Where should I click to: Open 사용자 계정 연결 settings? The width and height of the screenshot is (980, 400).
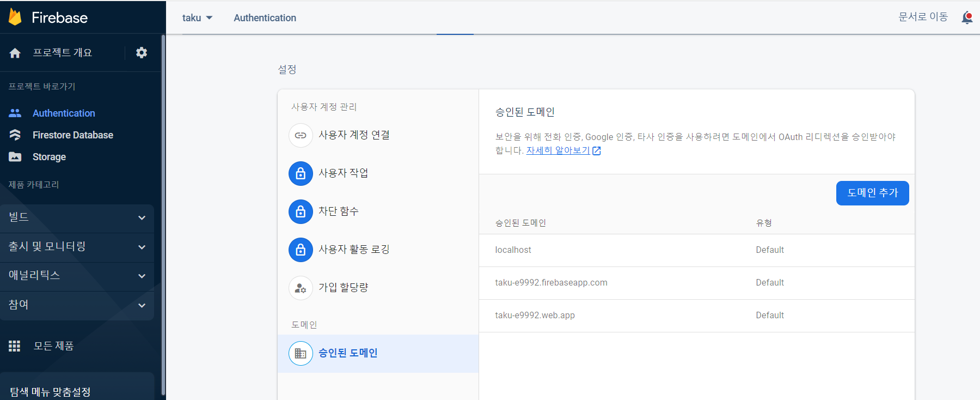[x=378, y=135]
